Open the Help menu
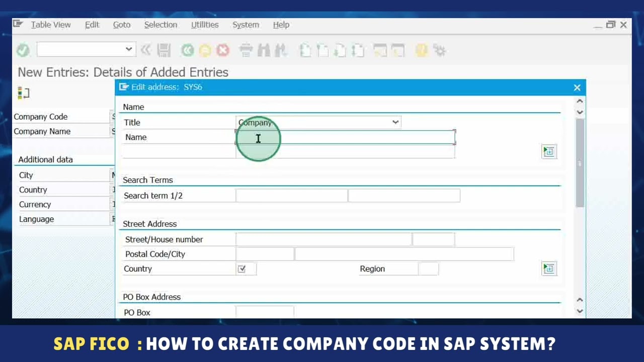This screenshot has width=644, height=362. (x=281, y=25)
